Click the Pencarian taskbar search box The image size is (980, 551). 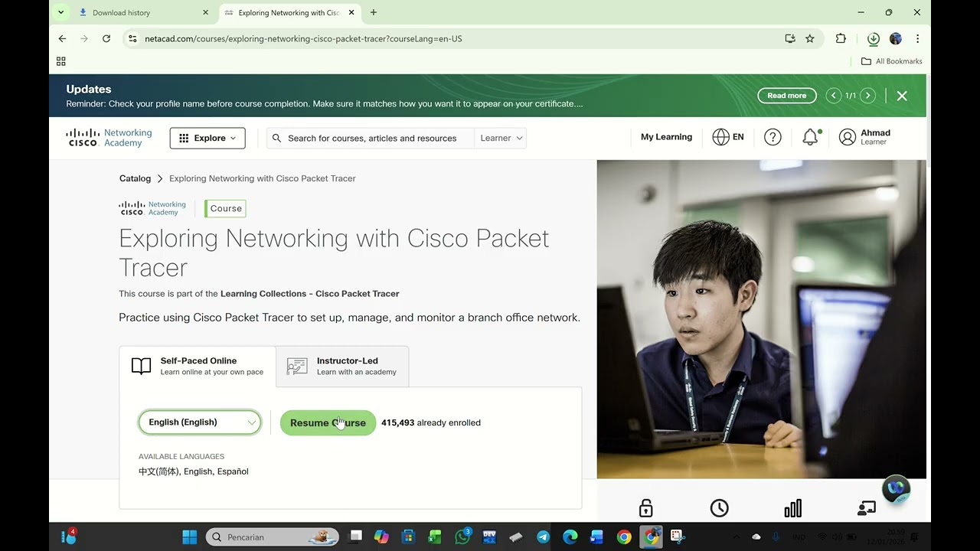[273, 537]
